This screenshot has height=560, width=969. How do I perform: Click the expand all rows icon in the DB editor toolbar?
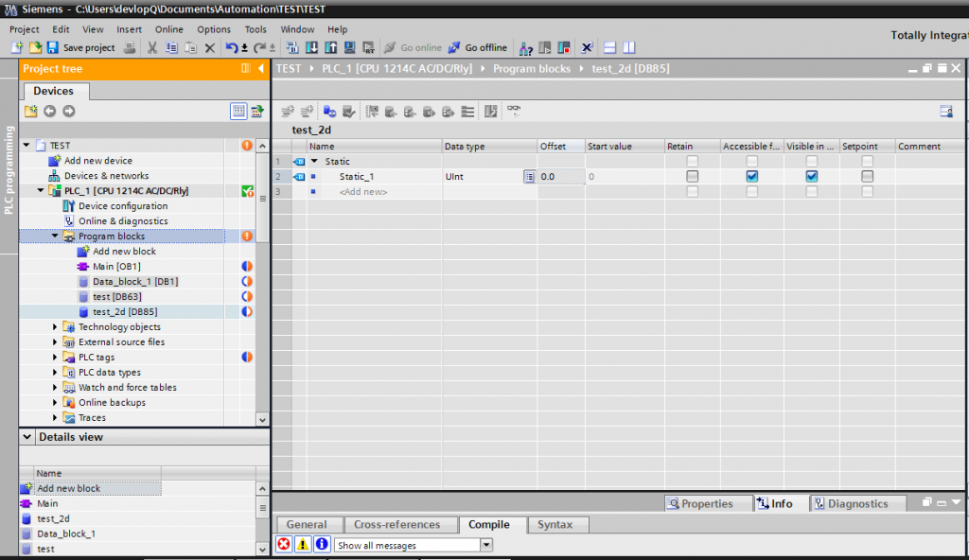[467, 112]
